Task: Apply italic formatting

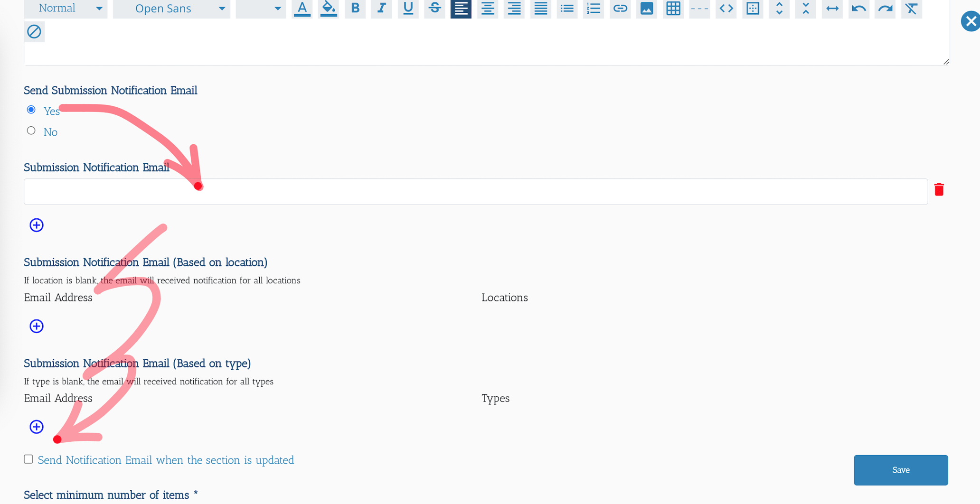Action: pos(381,8)
